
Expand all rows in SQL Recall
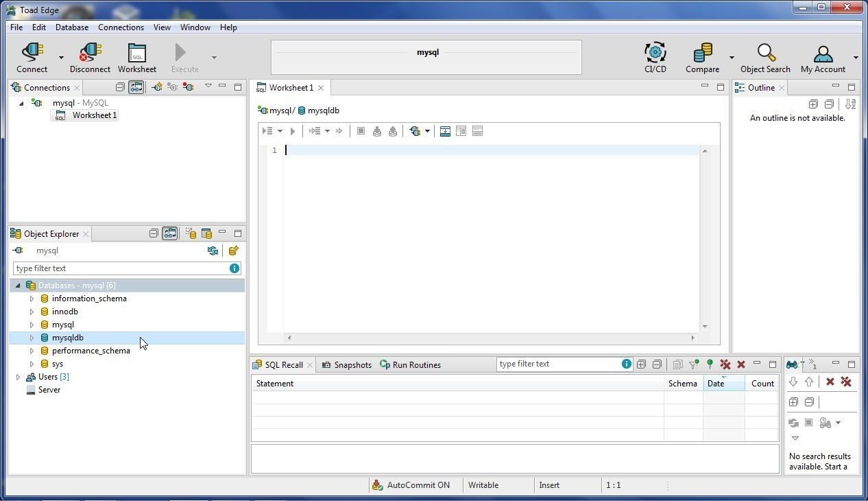[641, 364]
